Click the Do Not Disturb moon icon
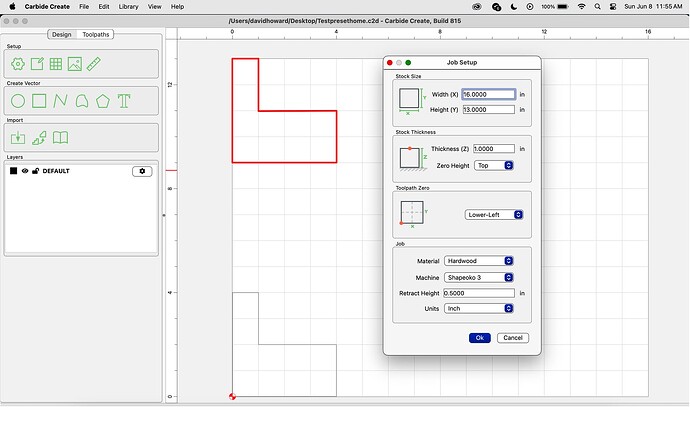Screen dimensions: 690x445 514,7
